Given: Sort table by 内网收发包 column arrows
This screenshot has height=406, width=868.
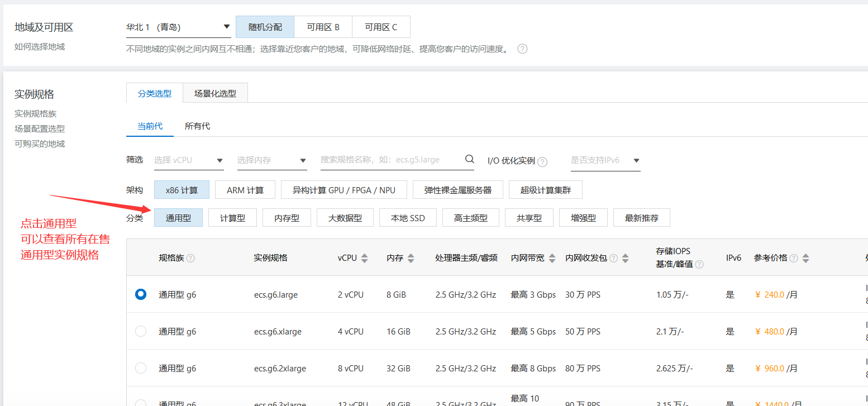Looking at the screenshot, I should coord(625,258).
